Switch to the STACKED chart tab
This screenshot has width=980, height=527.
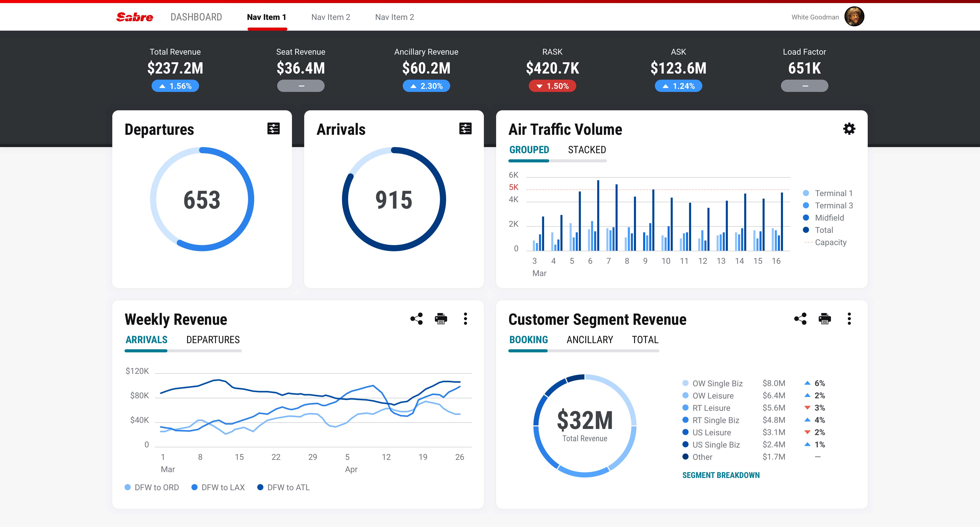(587, 150)
